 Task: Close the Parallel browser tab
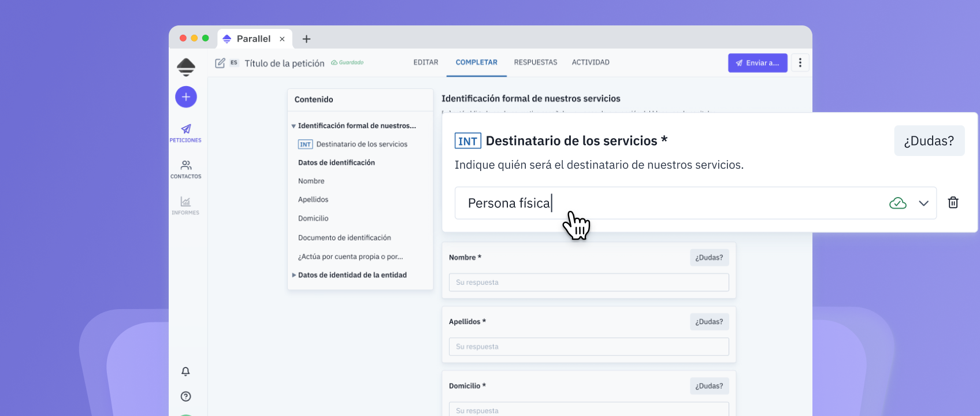[x=282, y=39]
